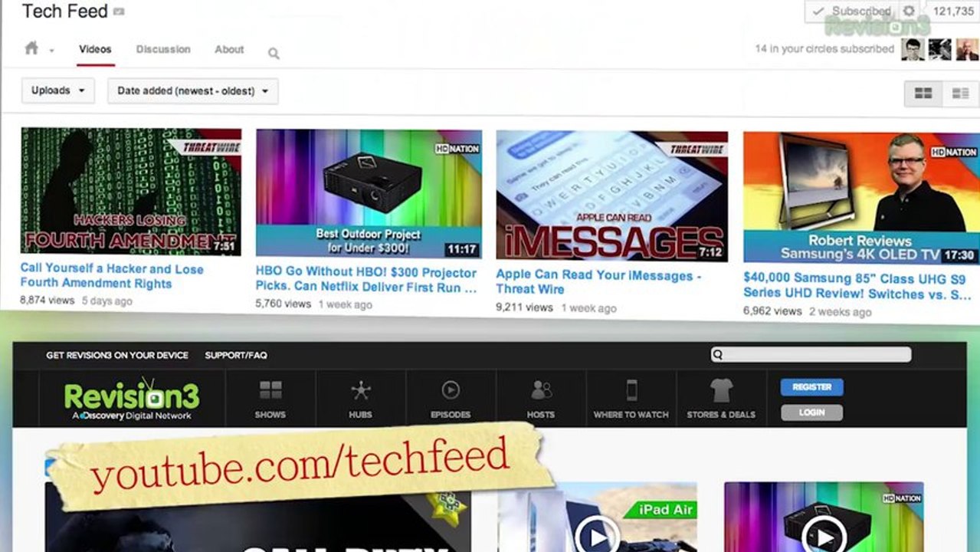Go to Episodes on the Revision3 site

click(451, 399)
